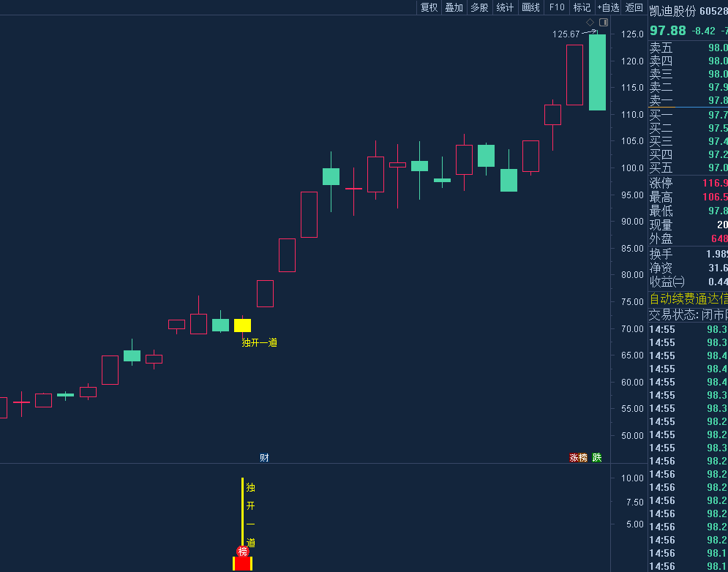This screenshot has height=572, width=728.
Task: Open the 画线 drawing tools
Action: (x=530, y=7)
